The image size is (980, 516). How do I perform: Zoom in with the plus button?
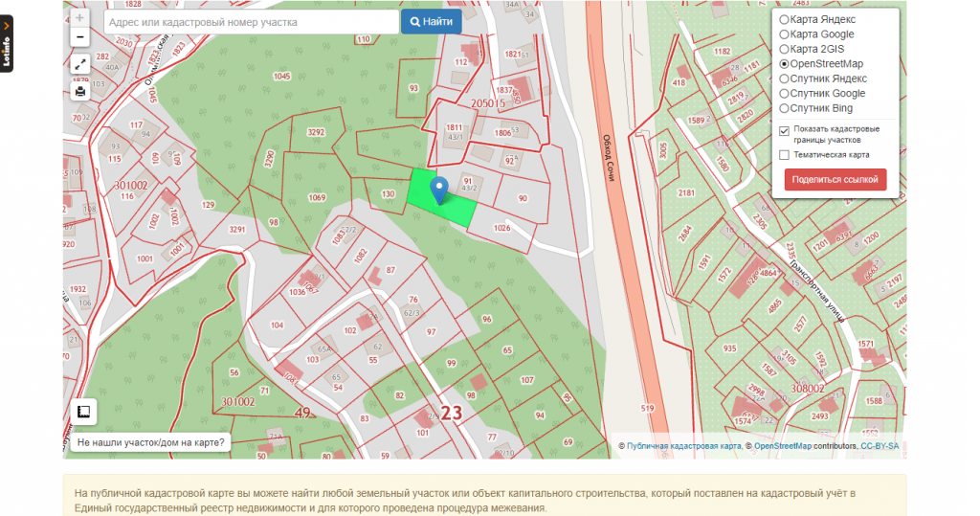79,17
